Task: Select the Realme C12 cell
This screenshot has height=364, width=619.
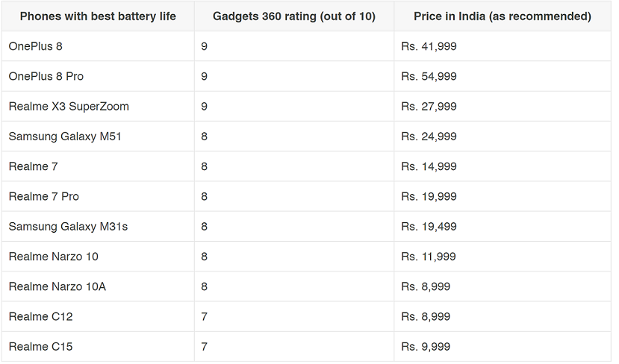Action: click(x=40, y=316)
